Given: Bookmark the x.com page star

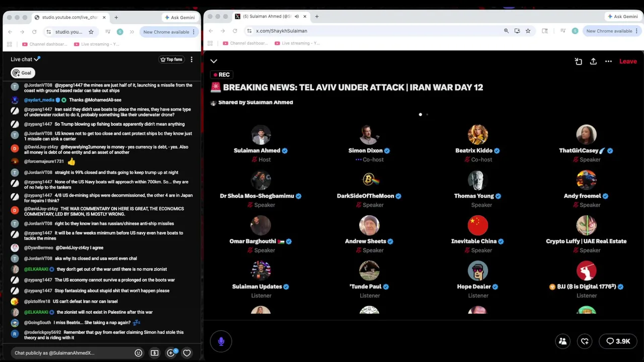Looking at the screenshot, I should 528,31.
